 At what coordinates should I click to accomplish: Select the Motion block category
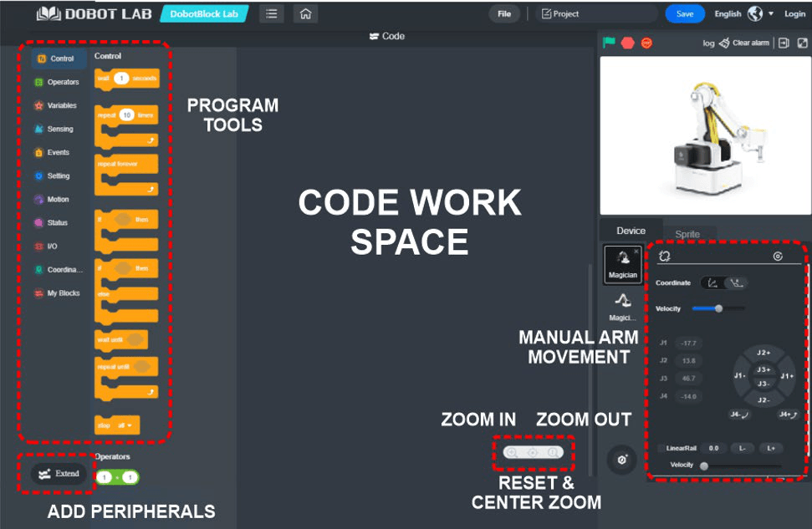coord(57,200)
